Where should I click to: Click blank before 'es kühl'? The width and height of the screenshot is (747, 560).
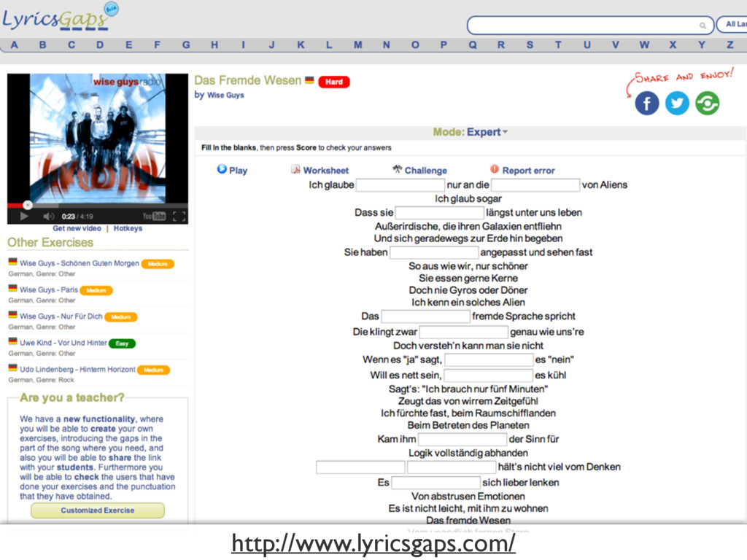(x=488, y=376)
